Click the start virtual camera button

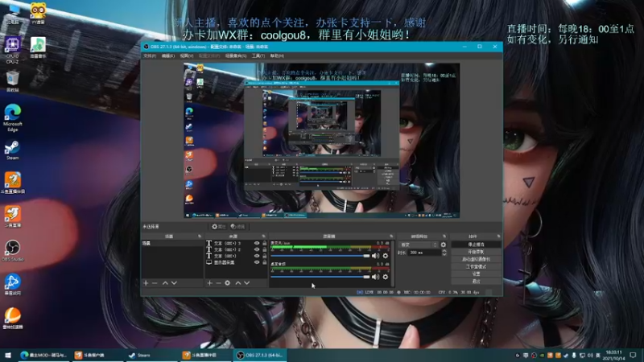click(x=476, y=259)
